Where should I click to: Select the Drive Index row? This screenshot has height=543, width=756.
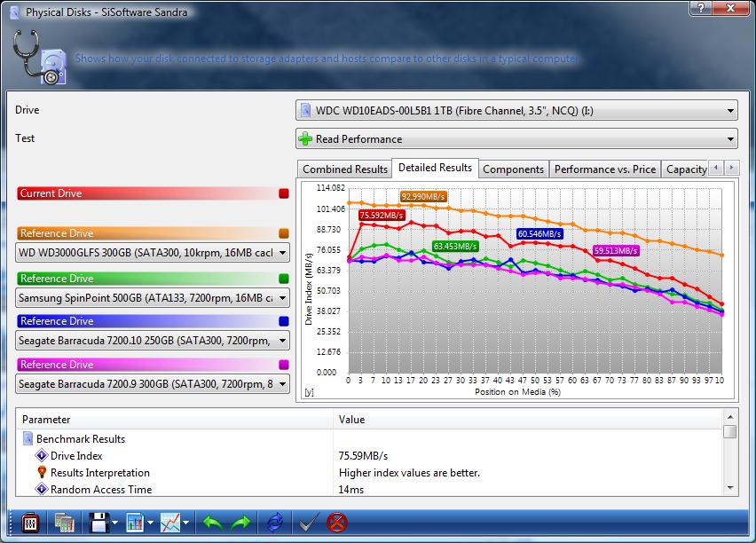370,456
